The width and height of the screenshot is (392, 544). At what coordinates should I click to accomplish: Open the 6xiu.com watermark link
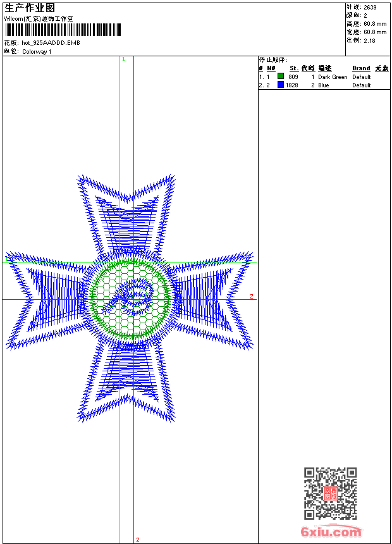tap(331, 532)
